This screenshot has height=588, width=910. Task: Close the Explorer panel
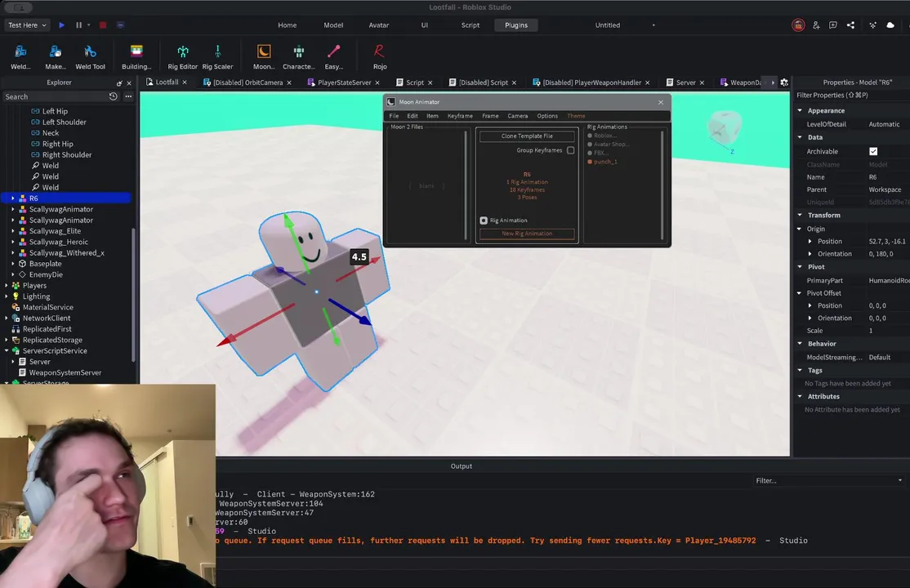coord(129,83)
